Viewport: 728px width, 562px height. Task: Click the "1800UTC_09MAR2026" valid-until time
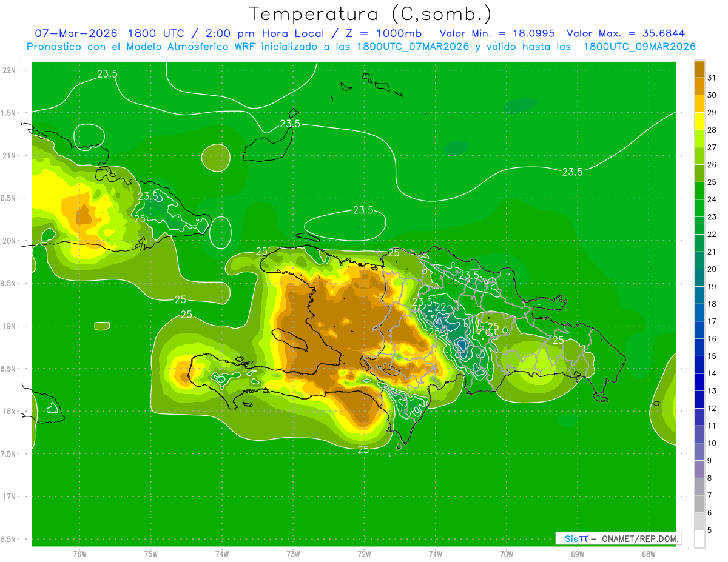tap(639, 47)
